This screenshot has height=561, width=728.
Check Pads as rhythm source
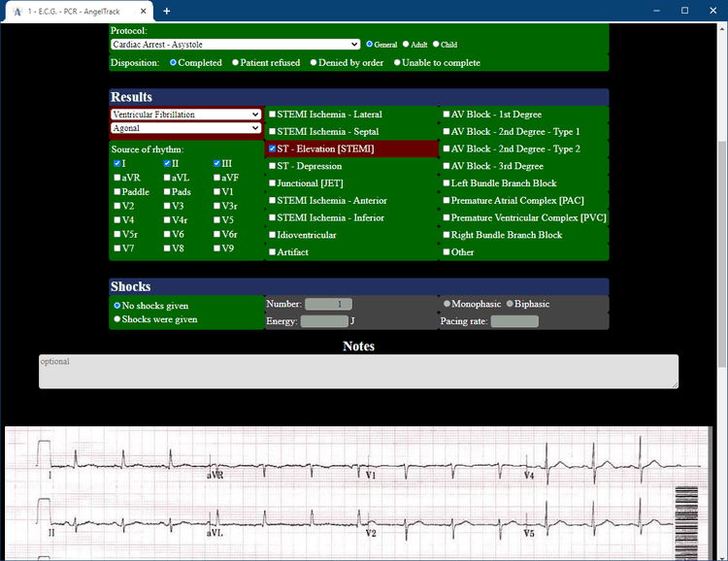coord(167,192)
